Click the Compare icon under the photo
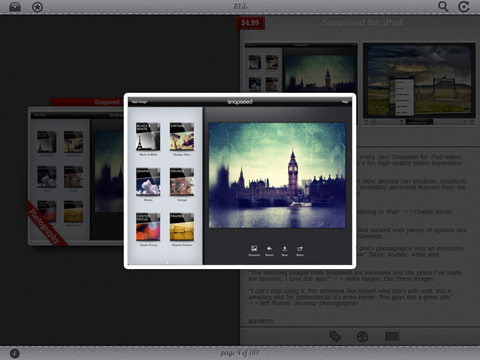 pos(254,251)
